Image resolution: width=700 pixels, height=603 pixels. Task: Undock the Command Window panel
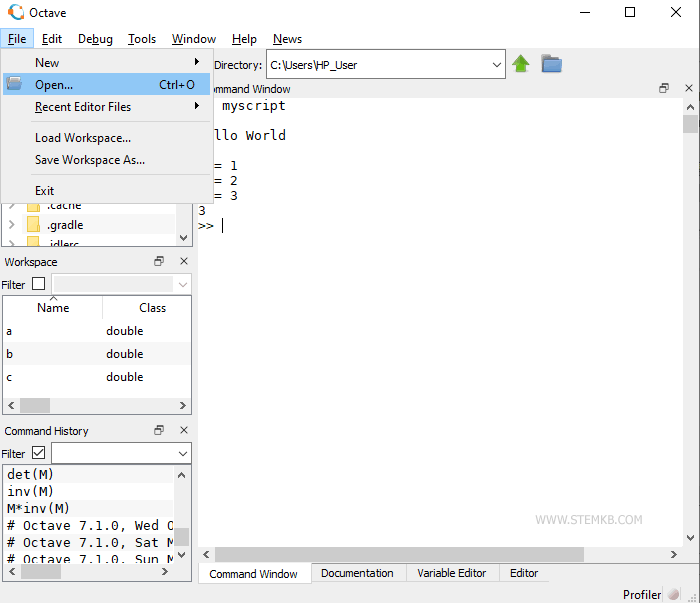point(664,89)
